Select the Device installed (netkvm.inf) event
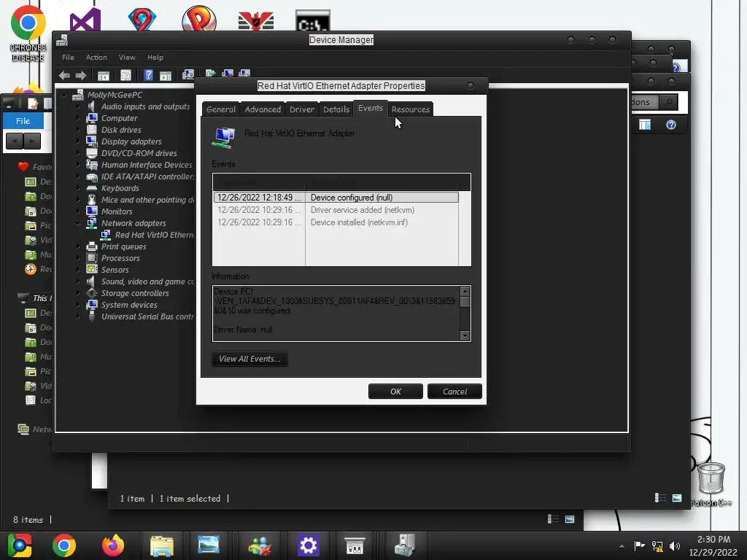Image resolution: width=747 pixels, height=560 pixels. click(x=336, y=222)
